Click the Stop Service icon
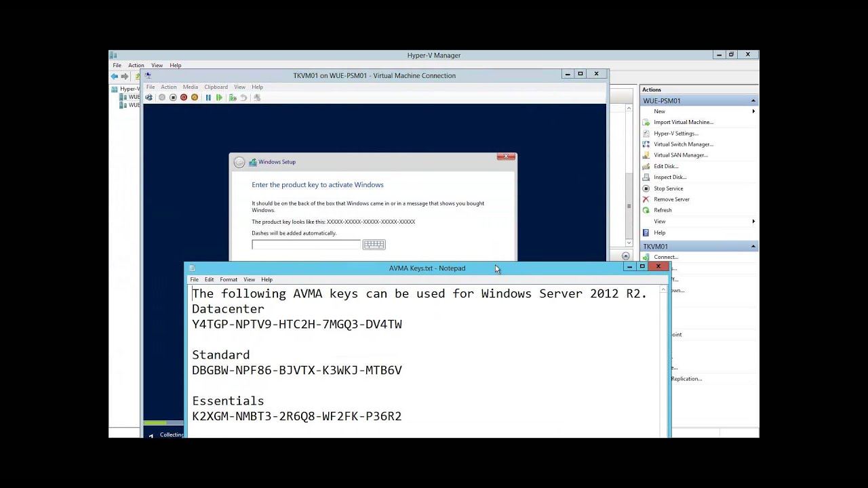The height and width of the screenshot is (488, 868). point(646,188)
